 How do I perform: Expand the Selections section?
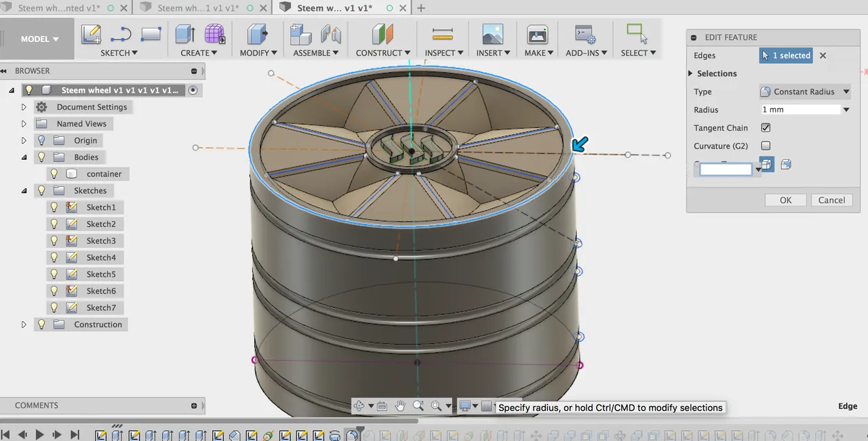pos(690,73)
